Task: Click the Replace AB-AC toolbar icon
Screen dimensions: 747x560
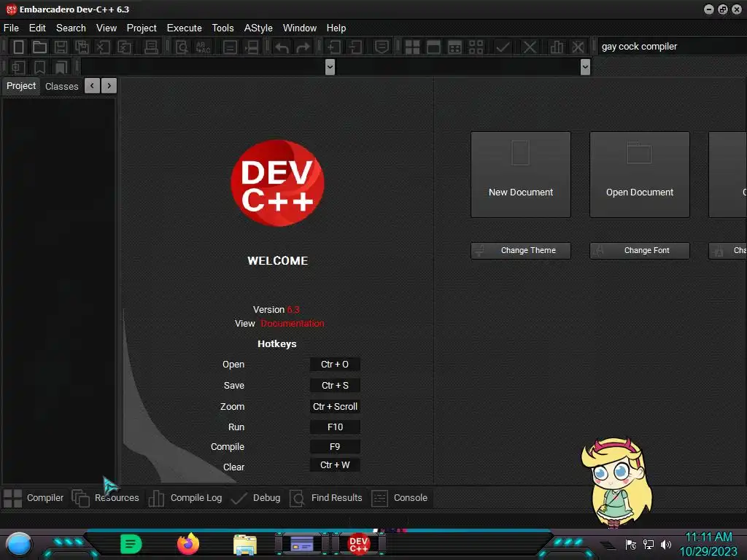Action: pyautogui.click(x=203, y=47)
